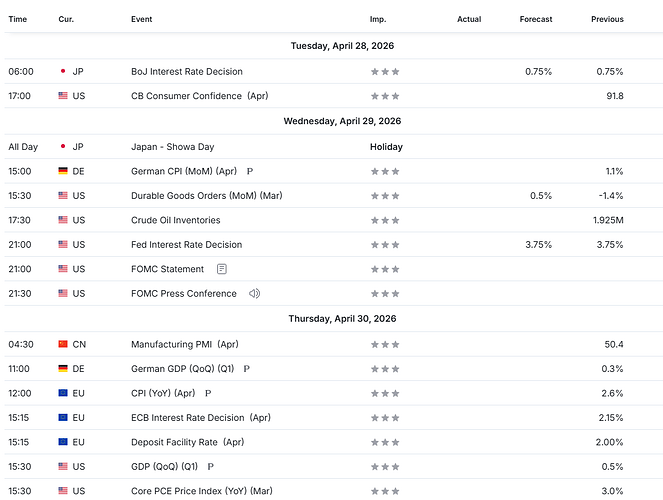Screen dimensions: 663x500
Task: Click the Forecast column header
Action: pyautogui.click(x=536, y=19)
